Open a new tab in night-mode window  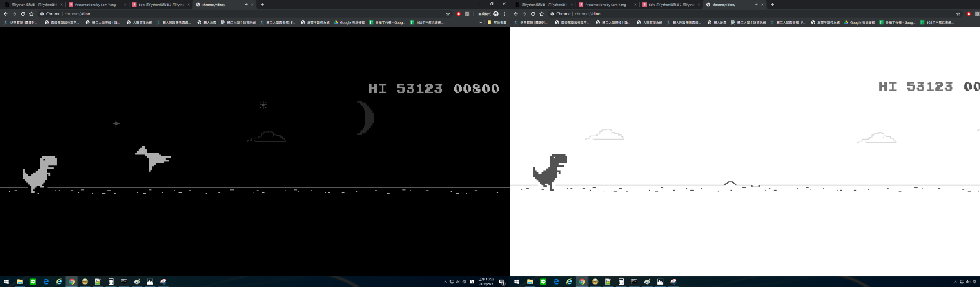(x=262, y=5)
